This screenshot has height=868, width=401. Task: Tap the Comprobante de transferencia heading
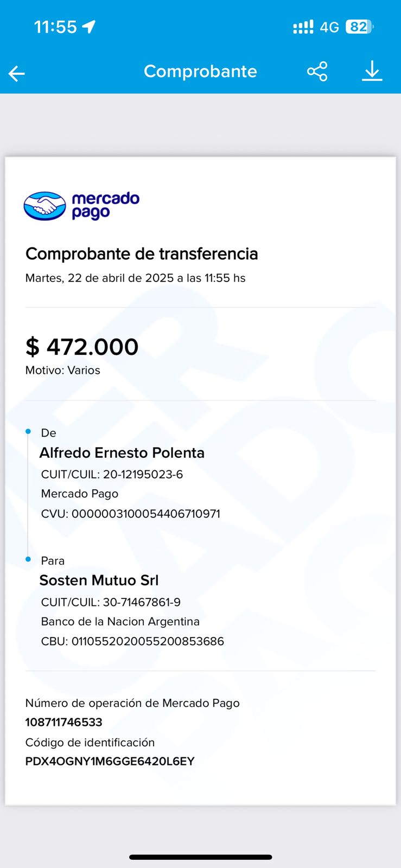coord(142,254)
